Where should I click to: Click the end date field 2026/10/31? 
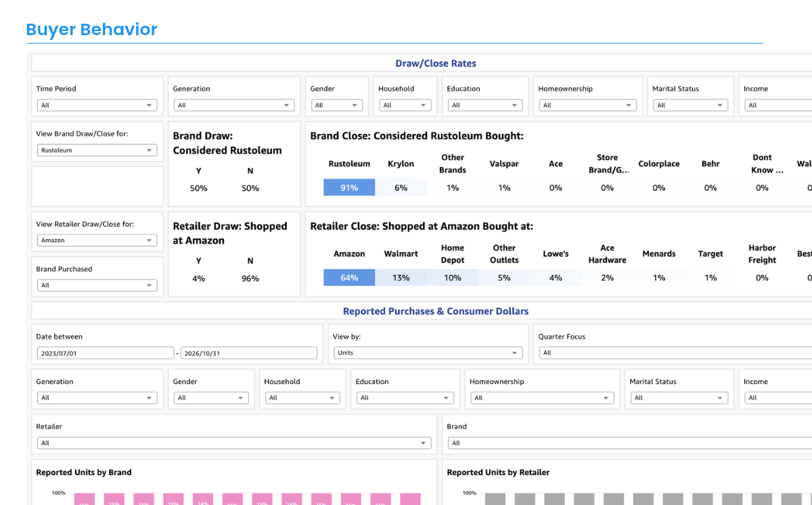[249, 353]
